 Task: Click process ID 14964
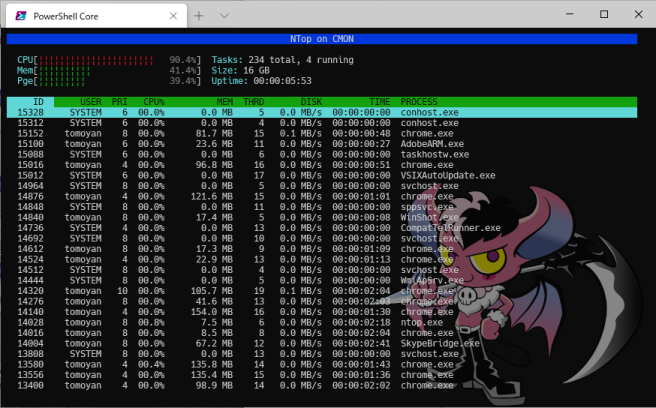(x=31, y=186)
